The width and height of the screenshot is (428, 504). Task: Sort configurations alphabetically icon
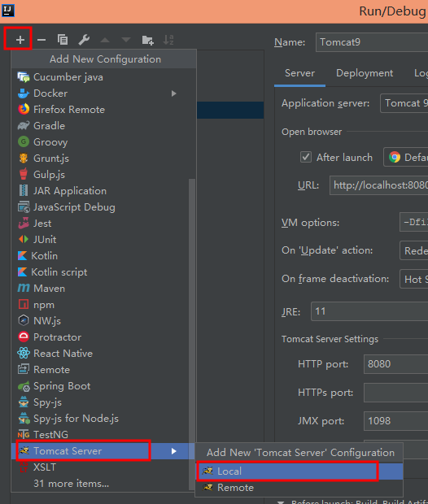click(168, 40)
